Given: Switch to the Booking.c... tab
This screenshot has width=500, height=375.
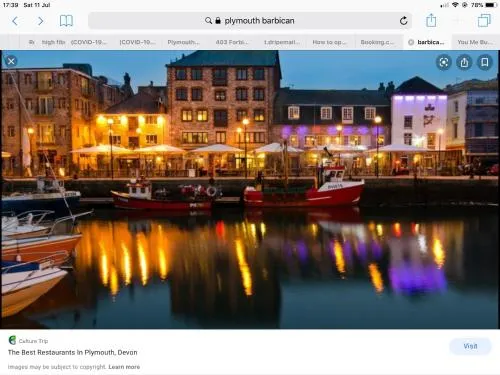Looking at the screenshot, I should tap(377, 42).
